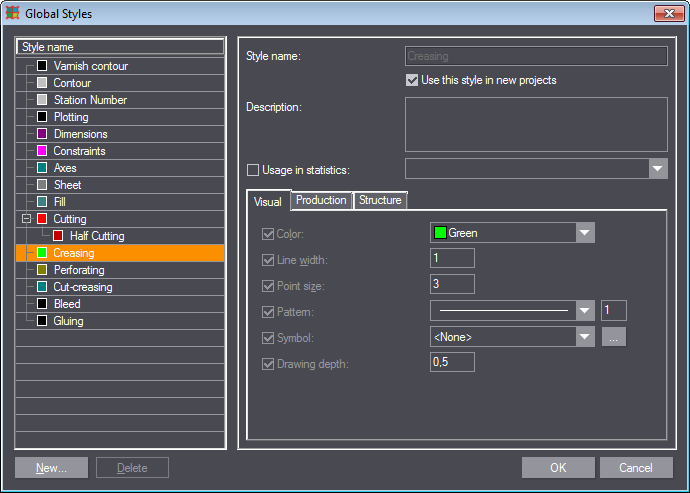The image size is (690, 493).
Task: Click the black Varnish contour style icon
Action: pyautogui.click(x=42, y=66)
